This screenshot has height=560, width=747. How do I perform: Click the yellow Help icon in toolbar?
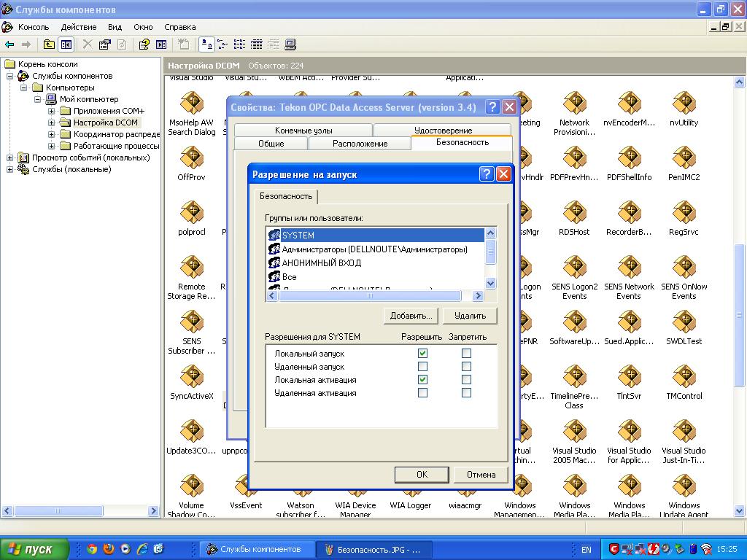pos(144,44)
